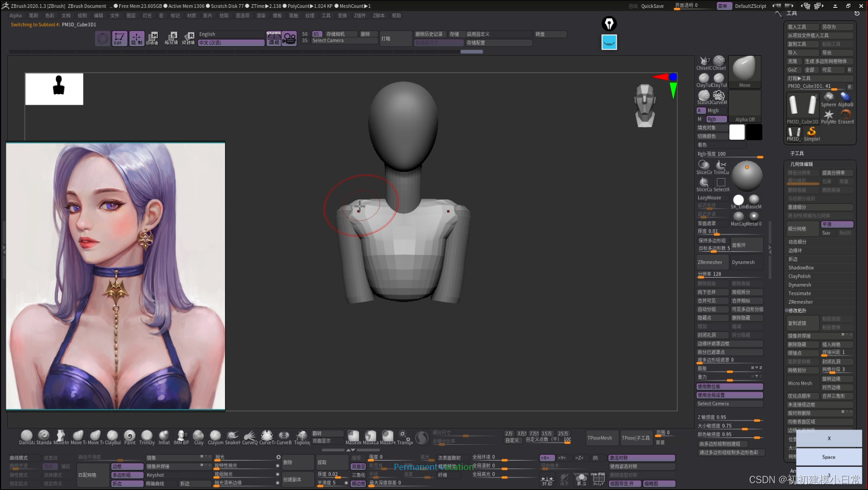Open the Z插件 menu
868x490 pixels.
pyautogui.click(x=360, y=16)
